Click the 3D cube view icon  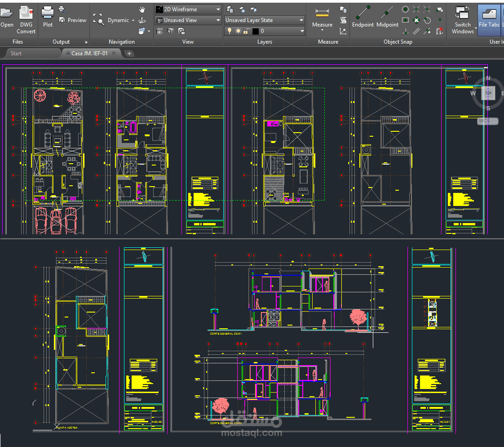[170, 31]
